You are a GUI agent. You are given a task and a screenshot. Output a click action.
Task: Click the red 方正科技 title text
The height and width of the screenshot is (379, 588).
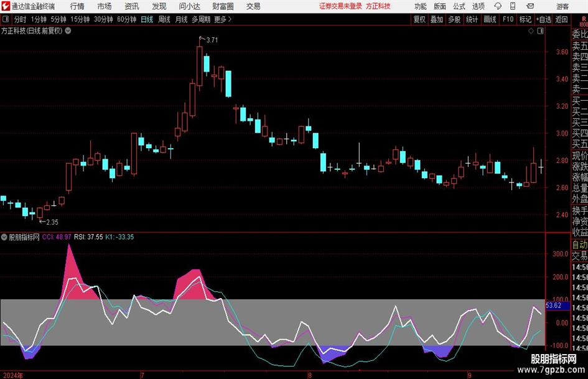[378, 6]
